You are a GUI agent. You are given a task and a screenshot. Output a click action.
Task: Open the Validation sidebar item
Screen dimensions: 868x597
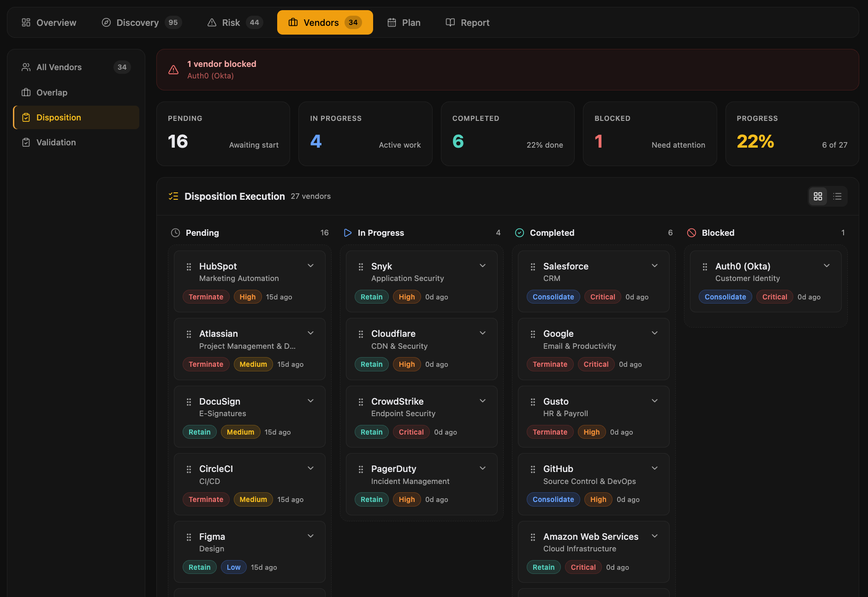76,143
